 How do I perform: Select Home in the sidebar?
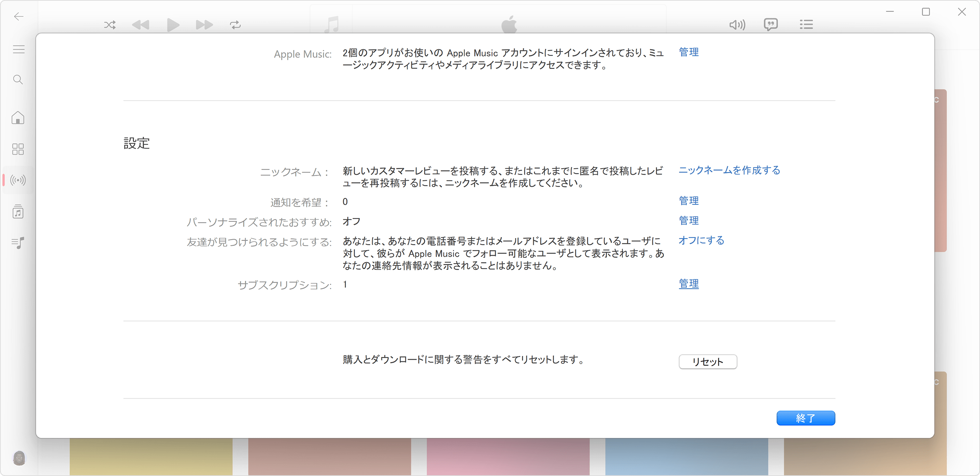(17, 118)
